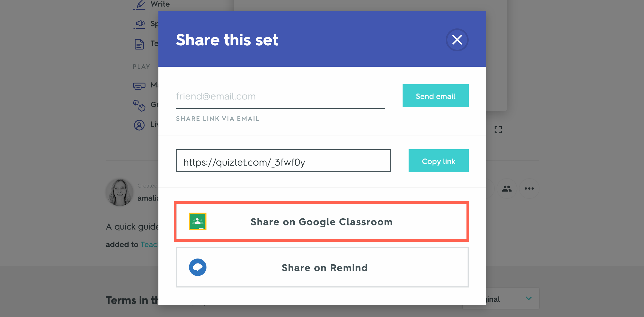
Task: Close the Share this set dialog
Action: (x=457, y=40)
